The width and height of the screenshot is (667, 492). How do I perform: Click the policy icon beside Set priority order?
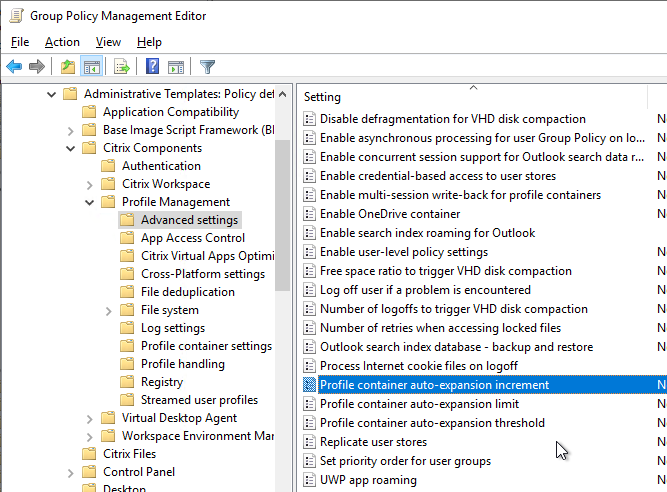coord(309,461)
